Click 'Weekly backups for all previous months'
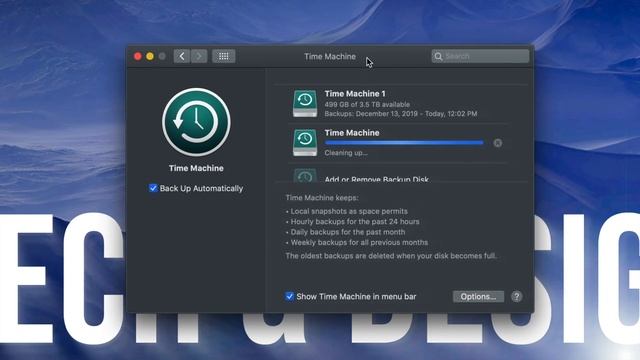The height and width of the screenshot is (360, 640). 359,242
